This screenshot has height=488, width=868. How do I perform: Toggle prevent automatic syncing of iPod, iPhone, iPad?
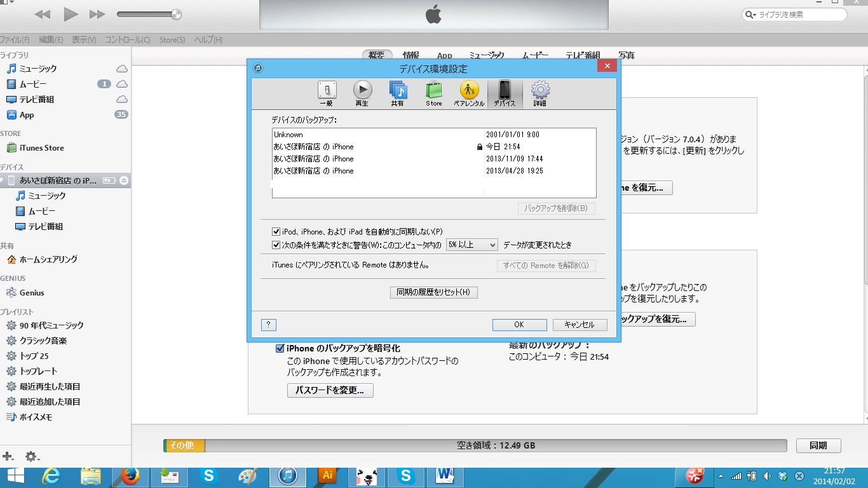pyautogui.click(x=276, y=232)
